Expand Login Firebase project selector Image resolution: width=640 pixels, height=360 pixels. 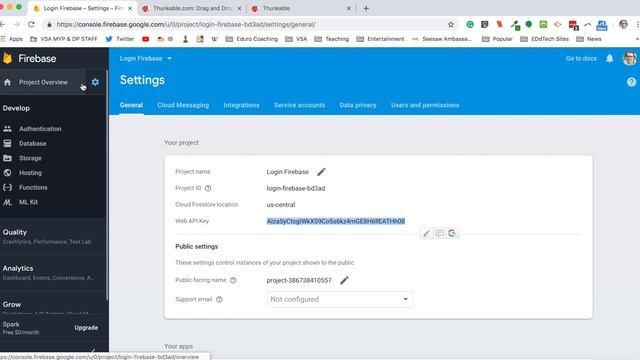[x=146, y=58]
